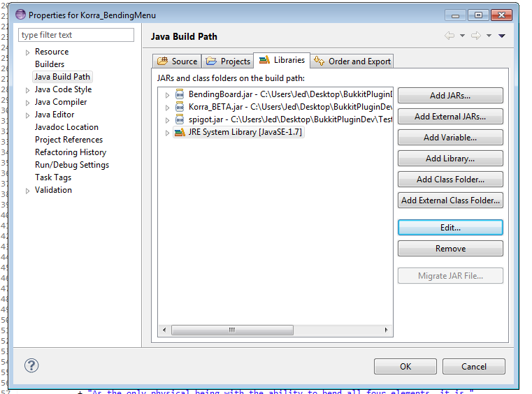Switch to the Projects tab

228,61
